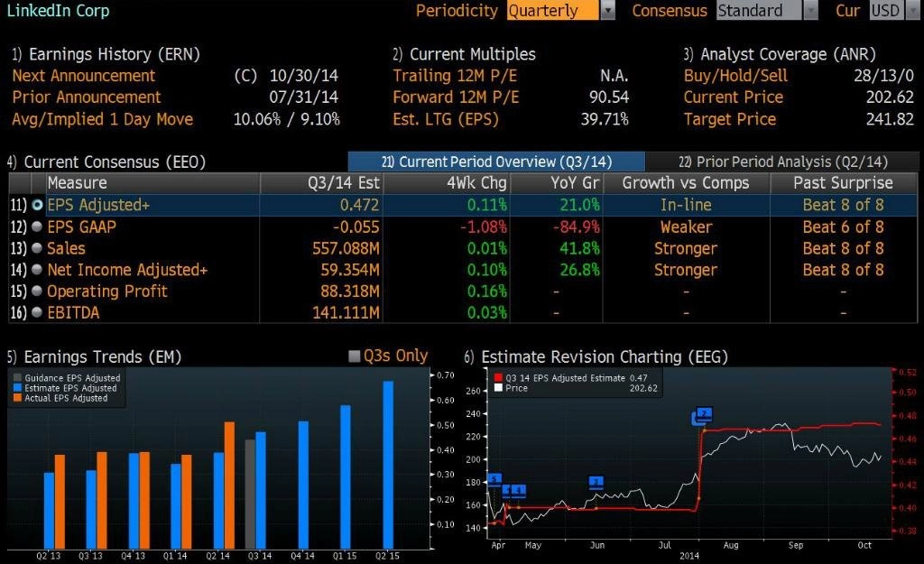924x564 pixels.
Task: Click the EBITDA estimate 141.111M
Action: click(x=346, y=312)
